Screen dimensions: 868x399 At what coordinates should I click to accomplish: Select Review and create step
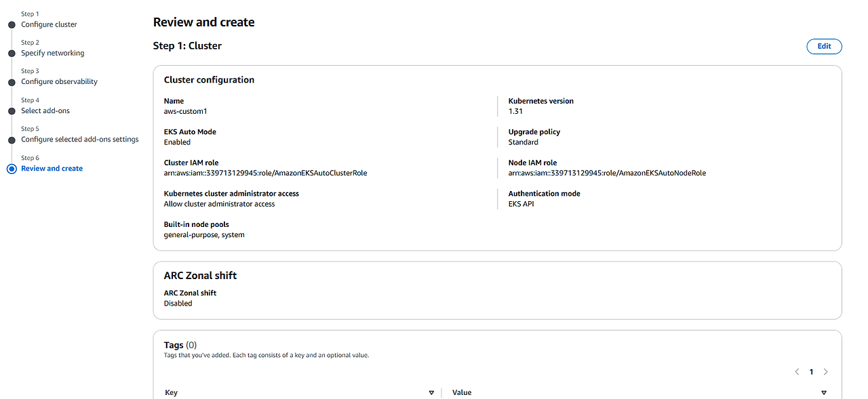[x=52, y=168]
